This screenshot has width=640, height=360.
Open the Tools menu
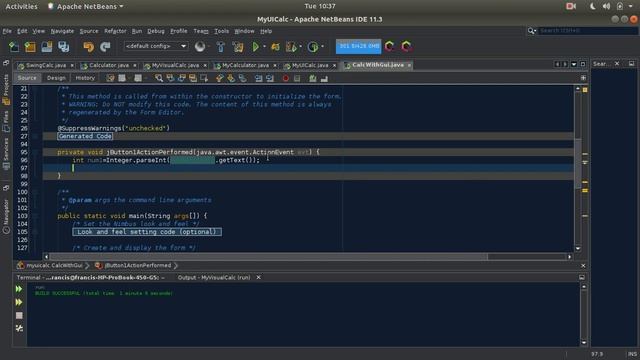[221, 31]
